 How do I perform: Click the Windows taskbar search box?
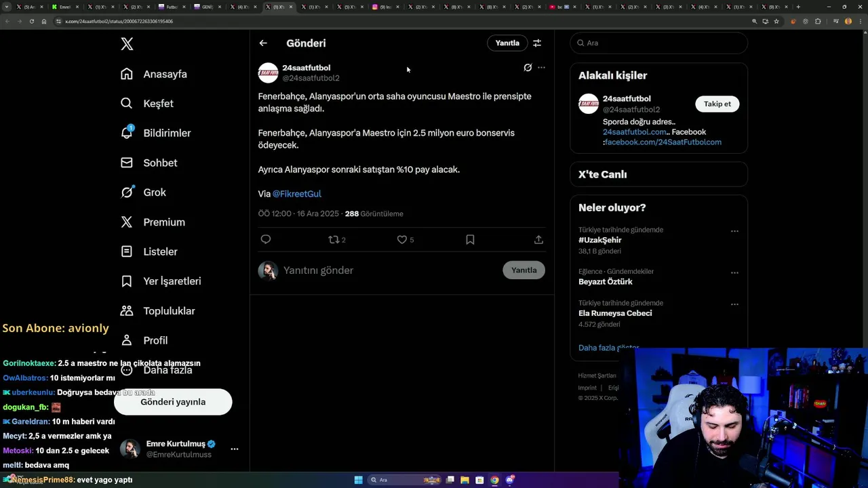(x=404, y=480)
